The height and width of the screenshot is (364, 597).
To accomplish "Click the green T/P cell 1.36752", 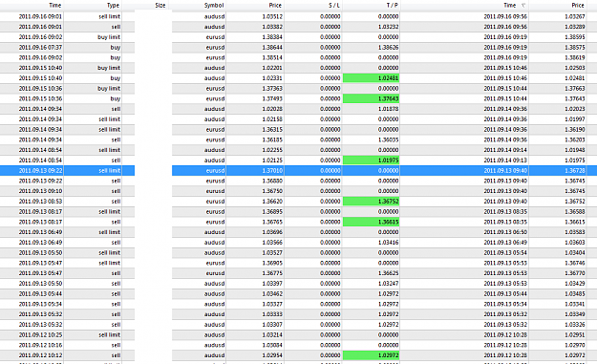I will pos(371,202).
